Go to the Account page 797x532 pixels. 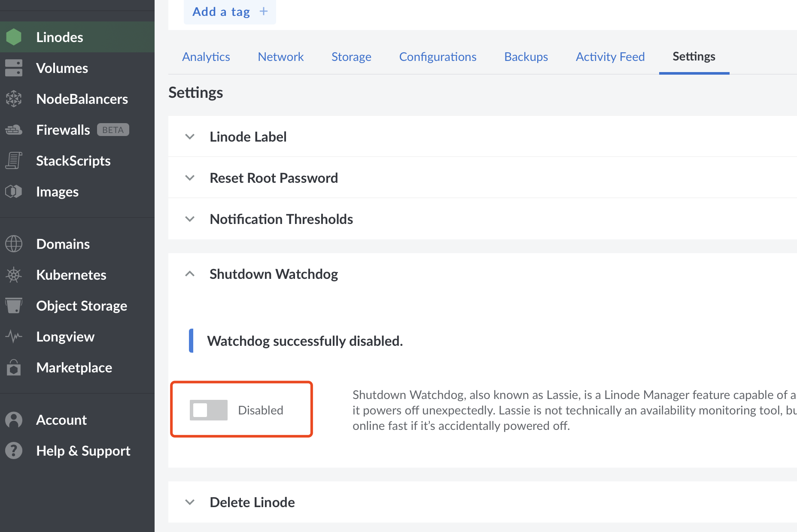point(61,420)
